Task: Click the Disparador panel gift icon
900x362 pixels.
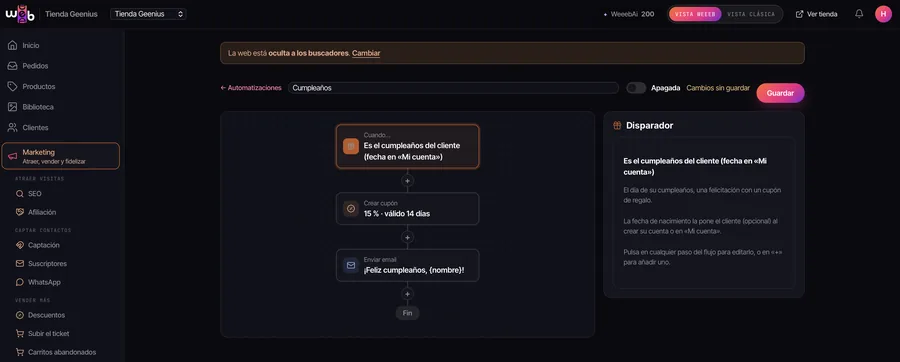Action: (x=617, y=125)
